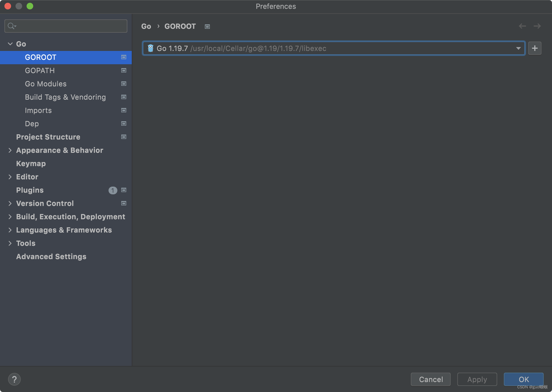Open the Keymap settings page
The width and height of the screenshot is (552, 392).
point(31,163)
